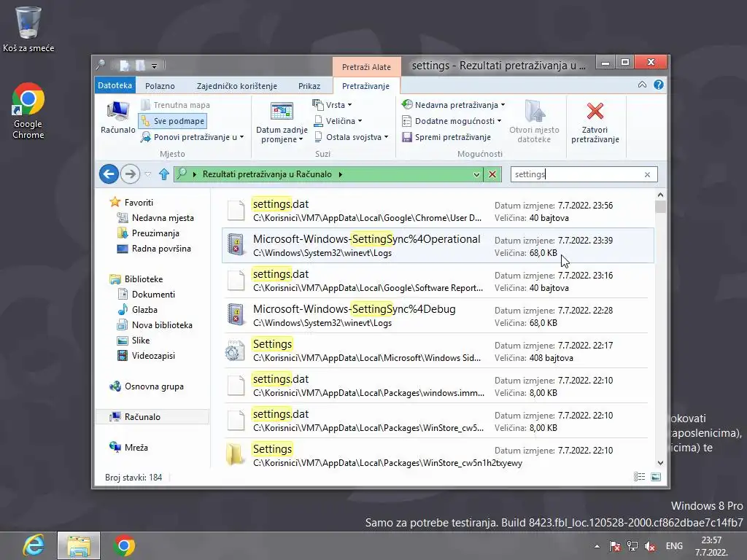Select Računalo in navigation pane
The width and height of the screenshot is (747, 560).
coord(152,416)
